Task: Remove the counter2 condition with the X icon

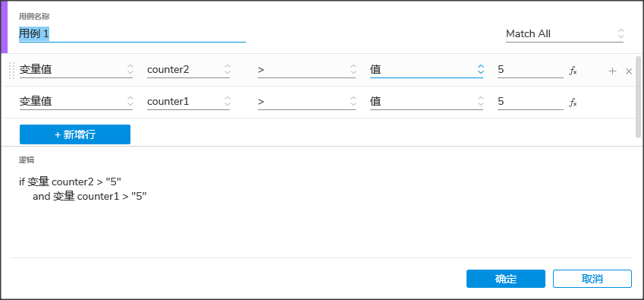Action: [x=628, y=71]
